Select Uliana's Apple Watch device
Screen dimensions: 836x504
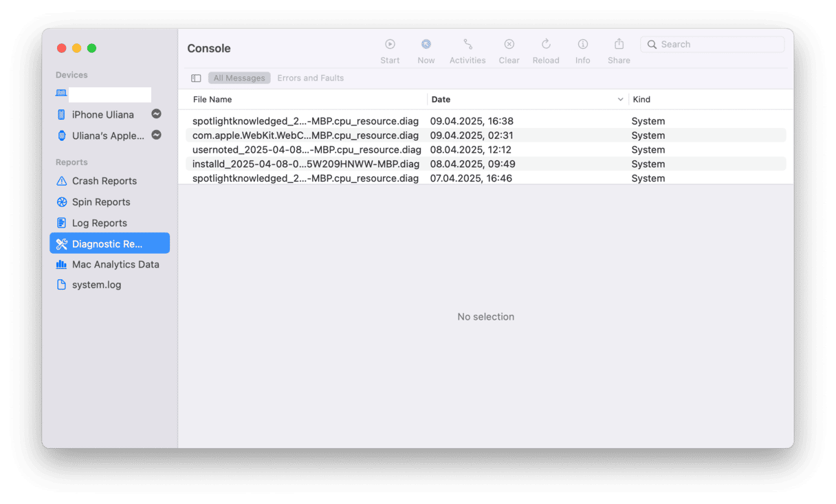pos(109,135)
